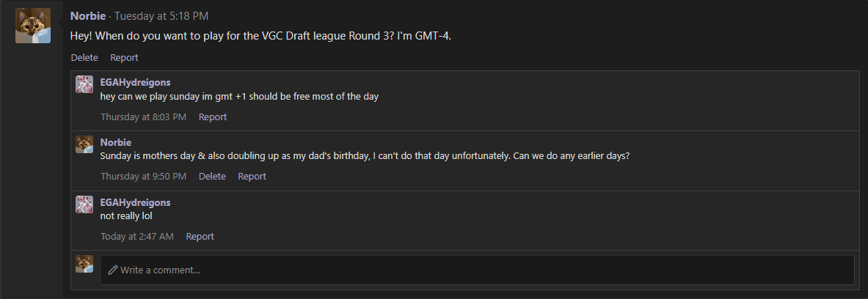Open the Today at 2:47 AM timestamp
The image size is (868, 299).
click(137, 236)
